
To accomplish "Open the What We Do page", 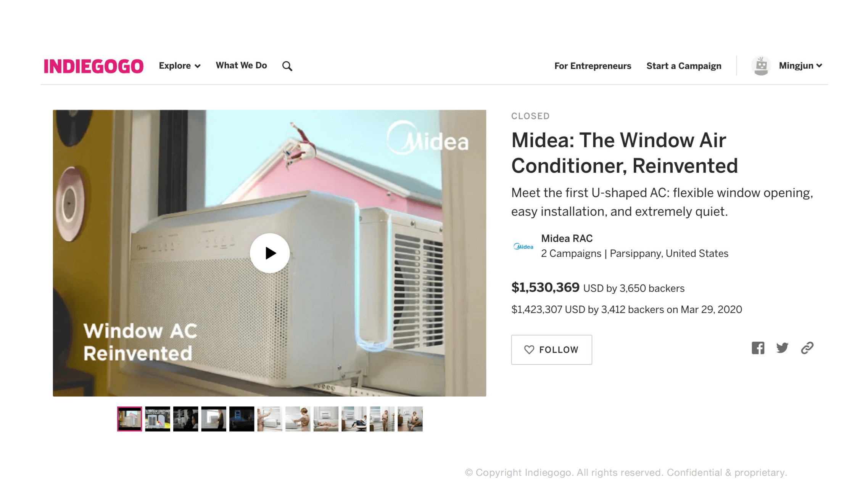I will (x=241, y=66).
